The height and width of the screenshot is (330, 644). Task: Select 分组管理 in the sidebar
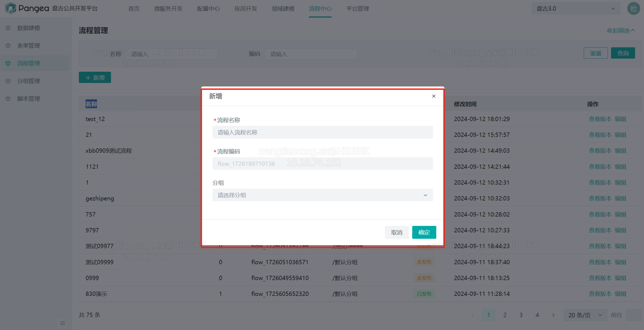29,81
